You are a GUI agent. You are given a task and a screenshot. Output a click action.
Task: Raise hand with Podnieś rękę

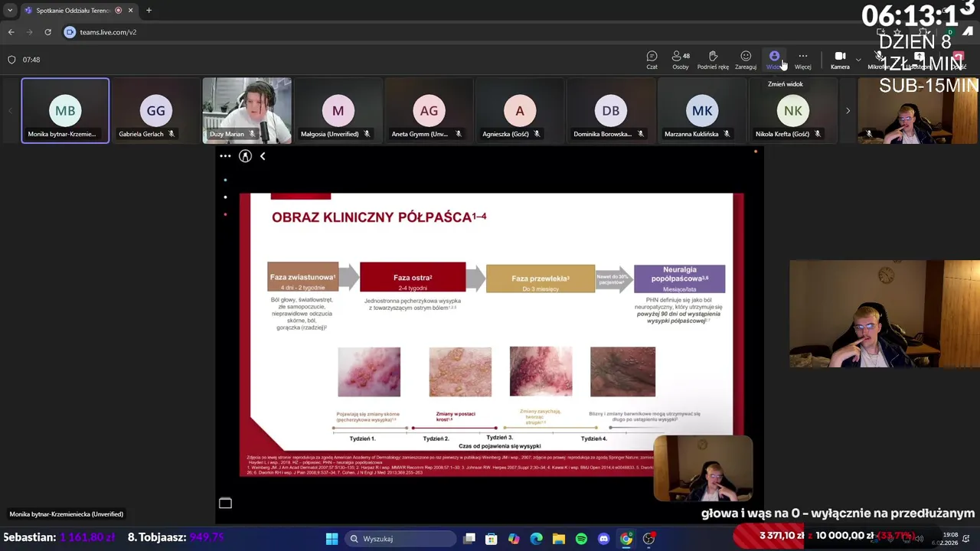coord(713,60)
